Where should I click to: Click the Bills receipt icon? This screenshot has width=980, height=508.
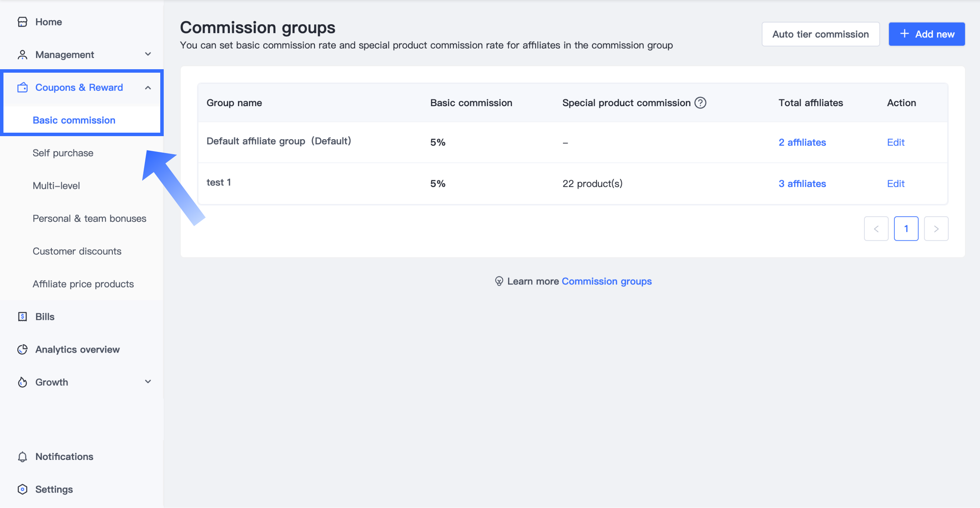point(22,316)
